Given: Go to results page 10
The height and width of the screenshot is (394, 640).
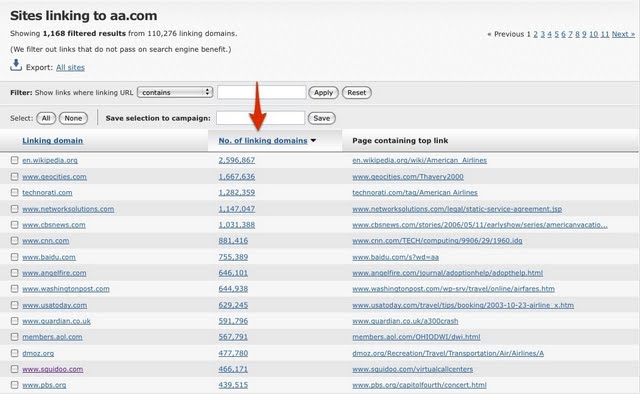Looking at the screenshot, I should point(593,34).
